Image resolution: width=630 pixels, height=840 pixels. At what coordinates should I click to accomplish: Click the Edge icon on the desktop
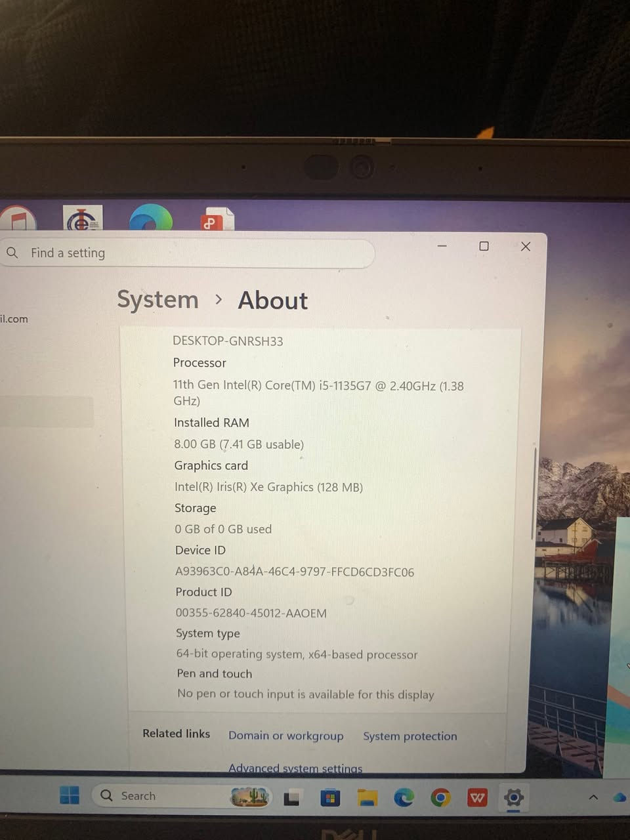pos(151,218)
